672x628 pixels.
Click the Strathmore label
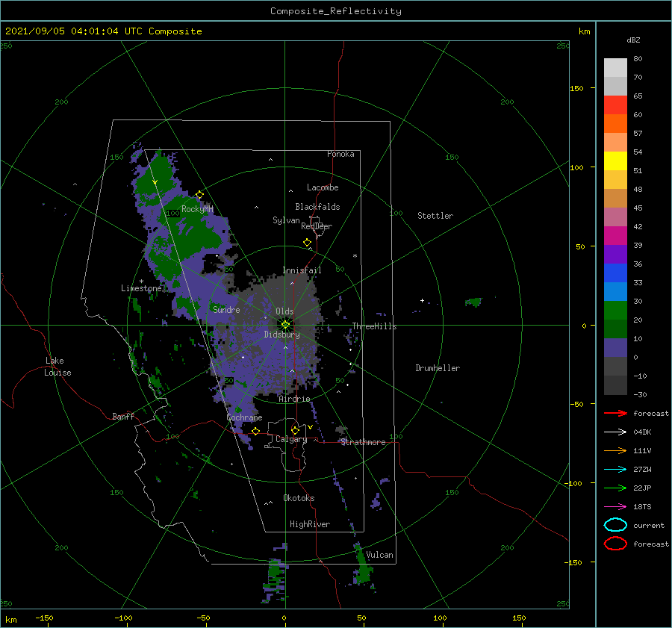click(x=363, y=442)
